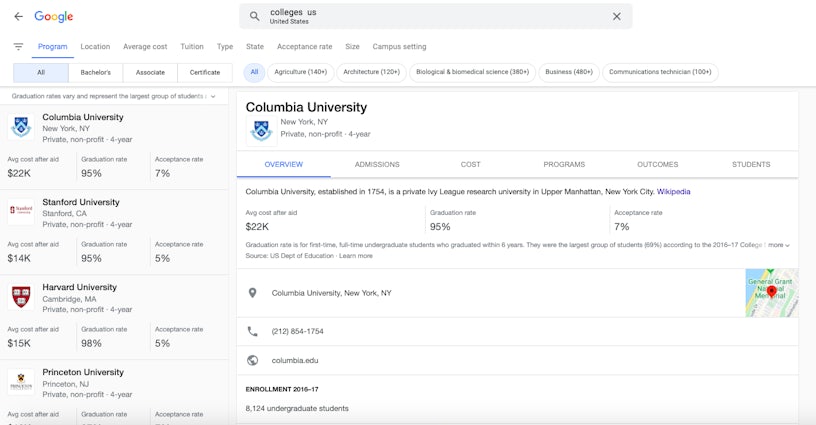Viewport: 816px width, 425px height.
Task: Clear the search box with X icon
Action: [616, 17]
